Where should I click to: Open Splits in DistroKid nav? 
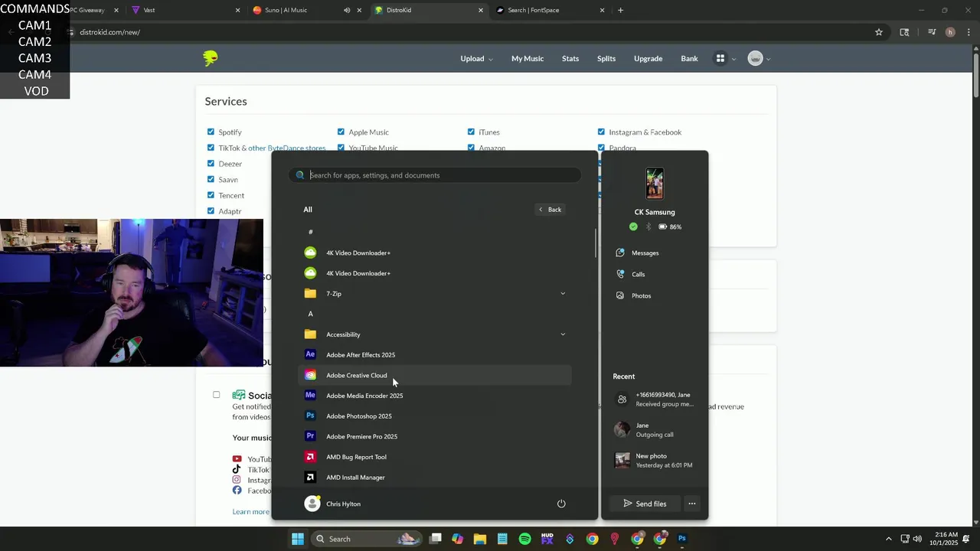606,58
